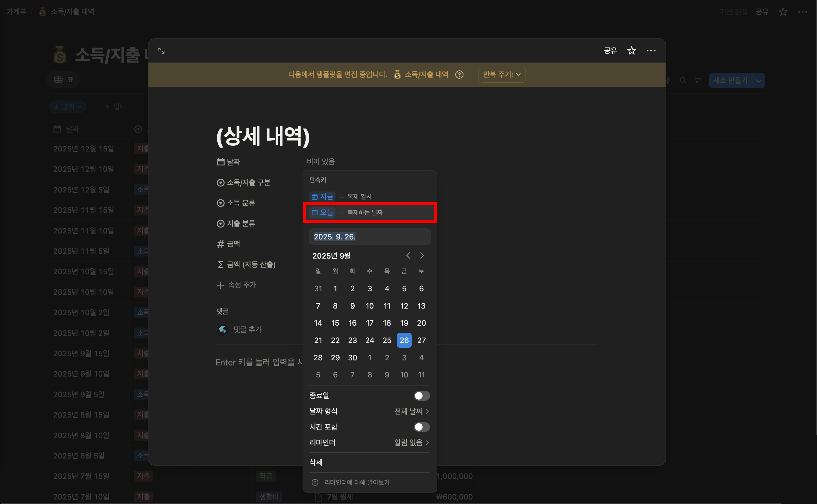Click the help question mark icon in banner
The height and width of the screenshot is (504, 817).
tap(459, 75)
